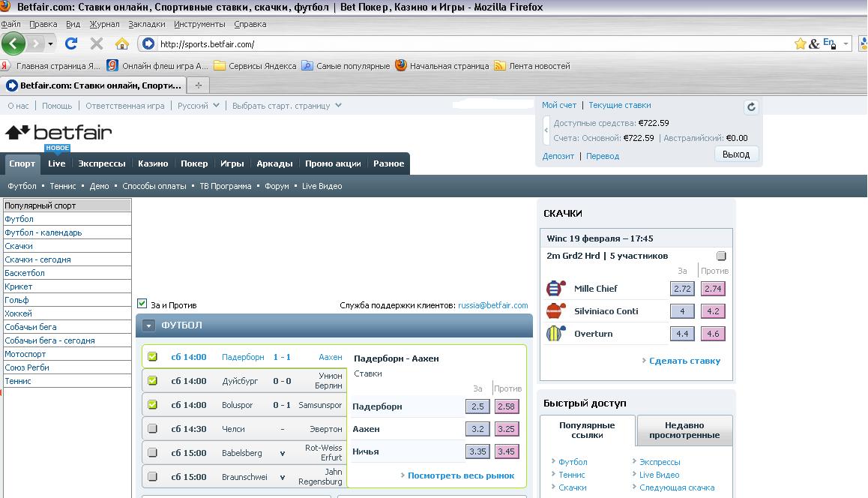
Task: Open the browser history dropdown arrow
Action: point(50,43)
